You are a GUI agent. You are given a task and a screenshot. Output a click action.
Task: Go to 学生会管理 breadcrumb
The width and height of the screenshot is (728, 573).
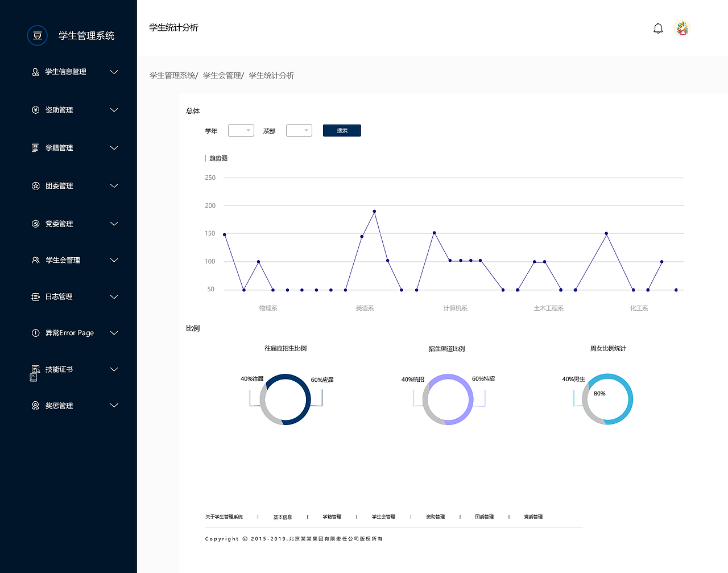[222, 75]
